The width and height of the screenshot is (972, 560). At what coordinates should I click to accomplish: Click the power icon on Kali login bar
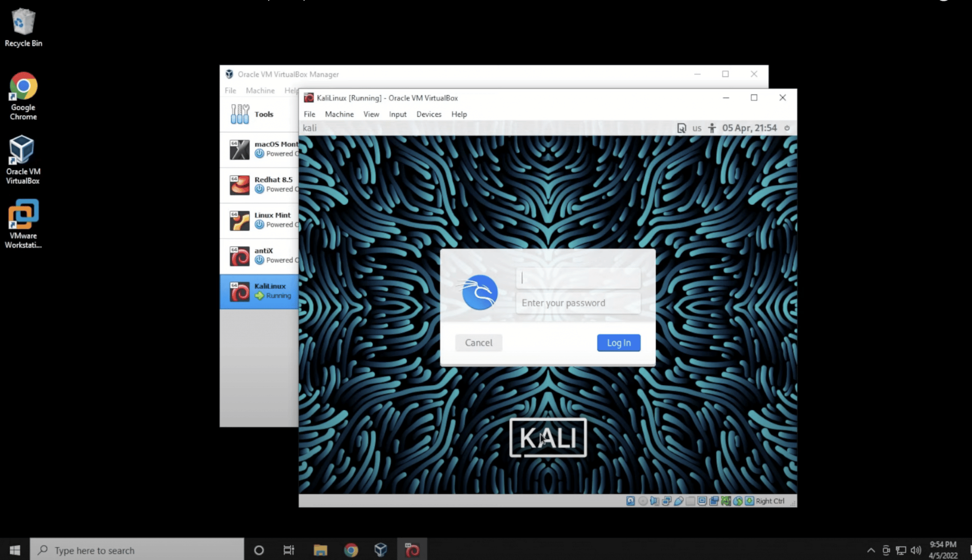tap(787, 128)
